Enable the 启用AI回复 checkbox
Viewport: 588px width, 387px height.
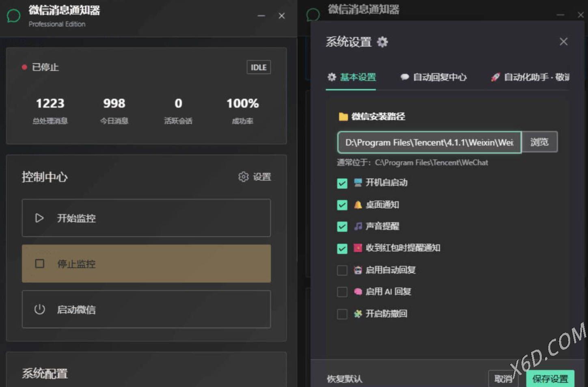[342, 292]
